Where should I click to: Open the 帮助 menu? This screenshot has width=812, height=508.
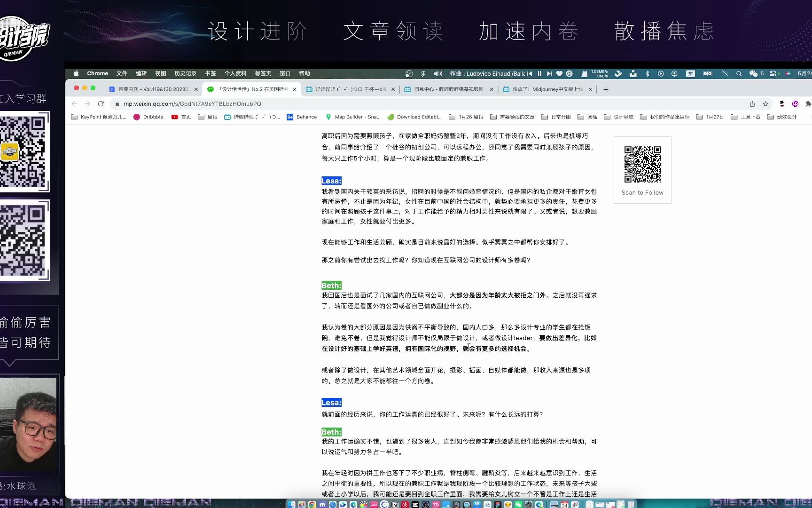click(304, 73)
